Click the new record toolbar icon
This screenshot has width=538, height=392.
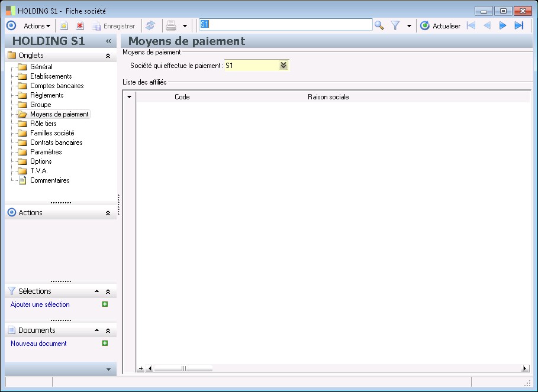coord(64,25)
